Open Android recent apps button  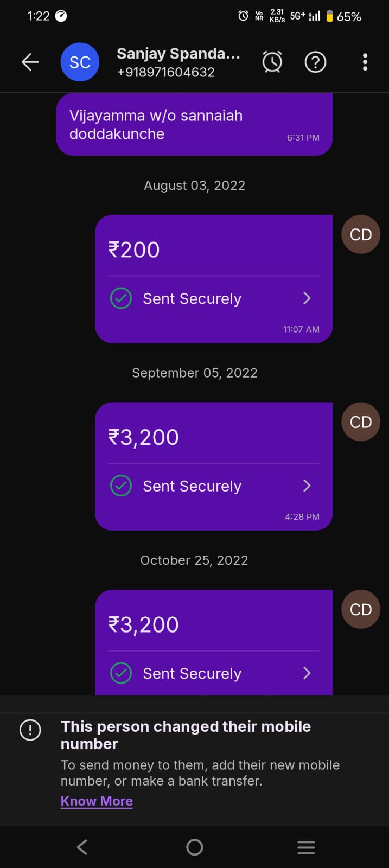click(306, 847)
